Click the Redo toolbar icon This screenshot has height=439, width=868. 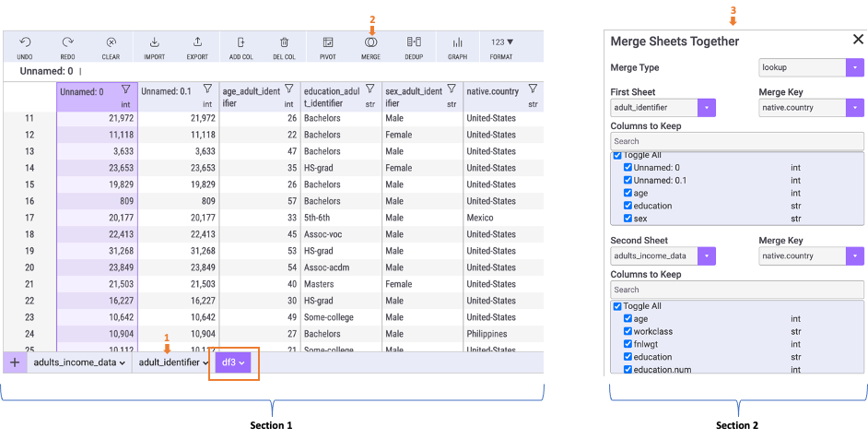click(x=67, y=42)
